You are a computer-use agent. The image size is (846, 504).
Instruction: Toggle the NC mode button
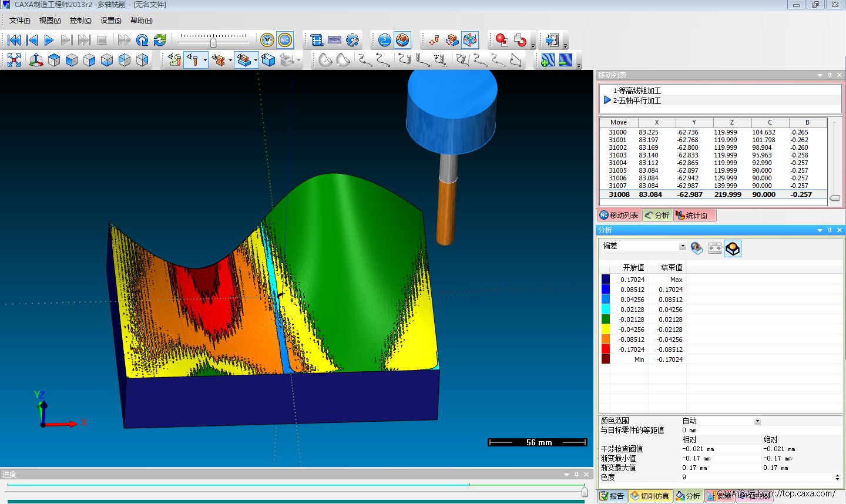(285, 40)
